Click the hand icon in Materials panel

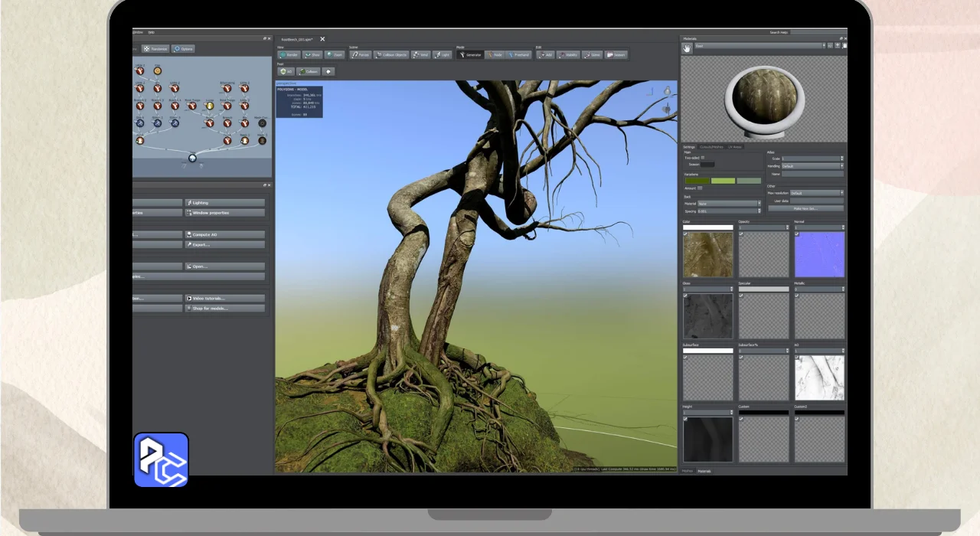coord(688,47)
